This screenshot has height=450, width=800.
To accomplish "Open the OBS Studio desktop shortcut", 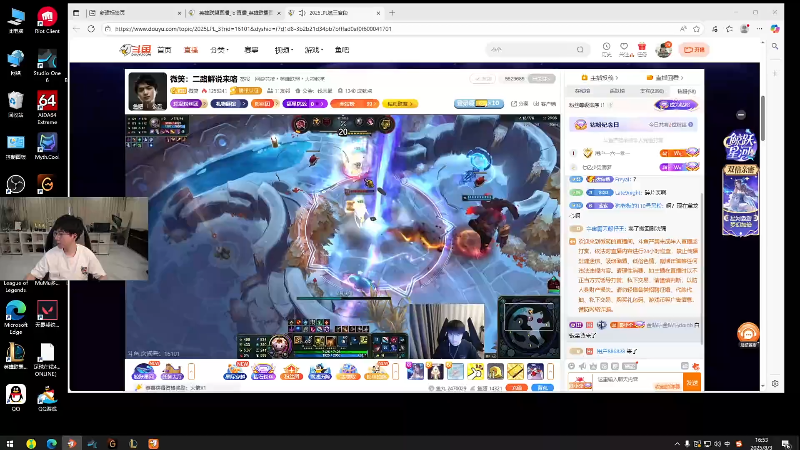I will tap(16, 184).
